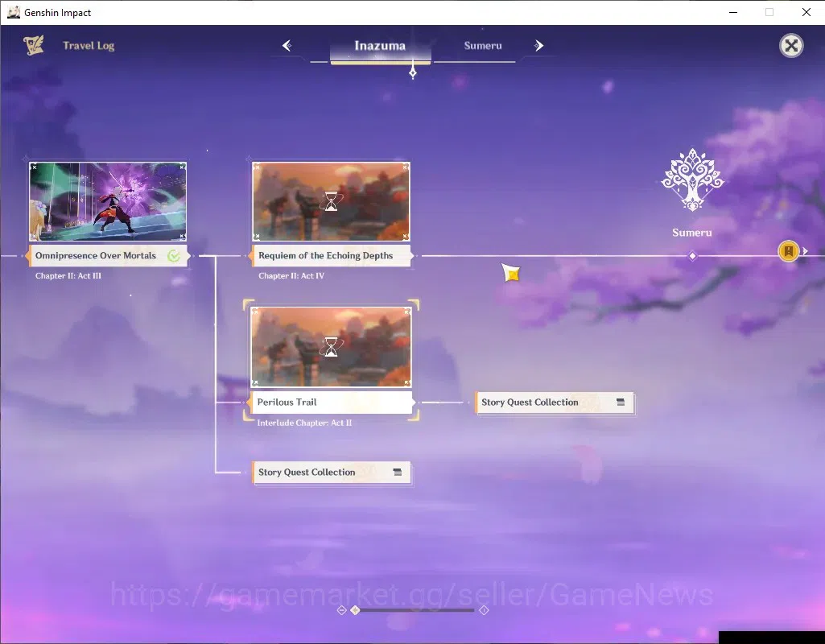Click the Sumeru tree emblem

[692, 180]
